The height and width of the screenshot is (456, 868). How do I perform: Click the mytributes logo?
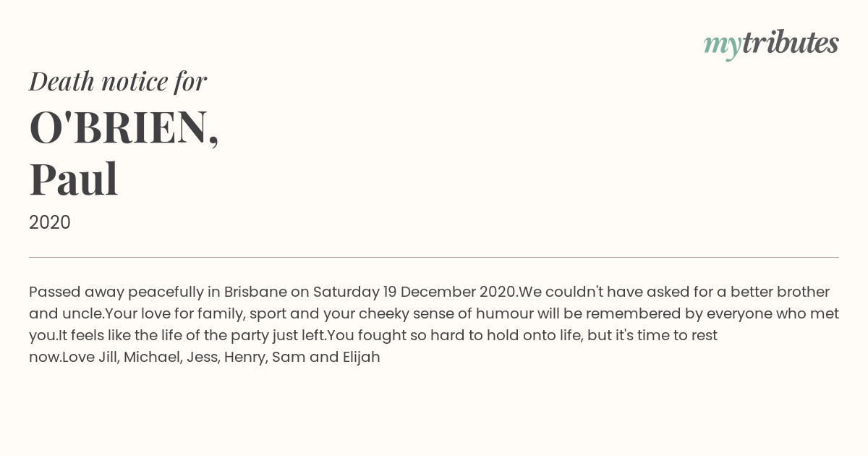coord(771,44)
